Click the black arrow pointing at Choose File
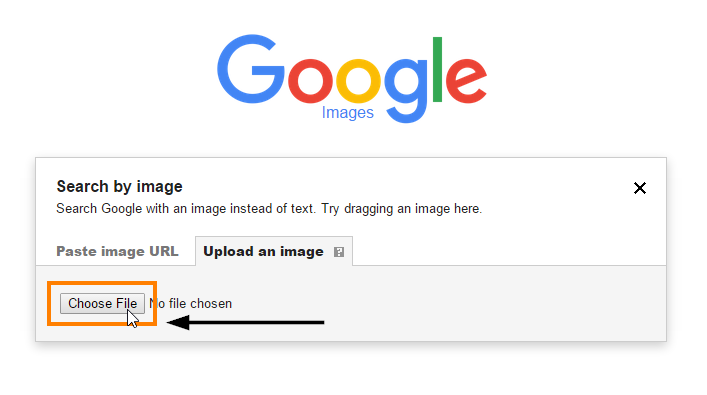The image size is (707, 395). pos(245,322)
